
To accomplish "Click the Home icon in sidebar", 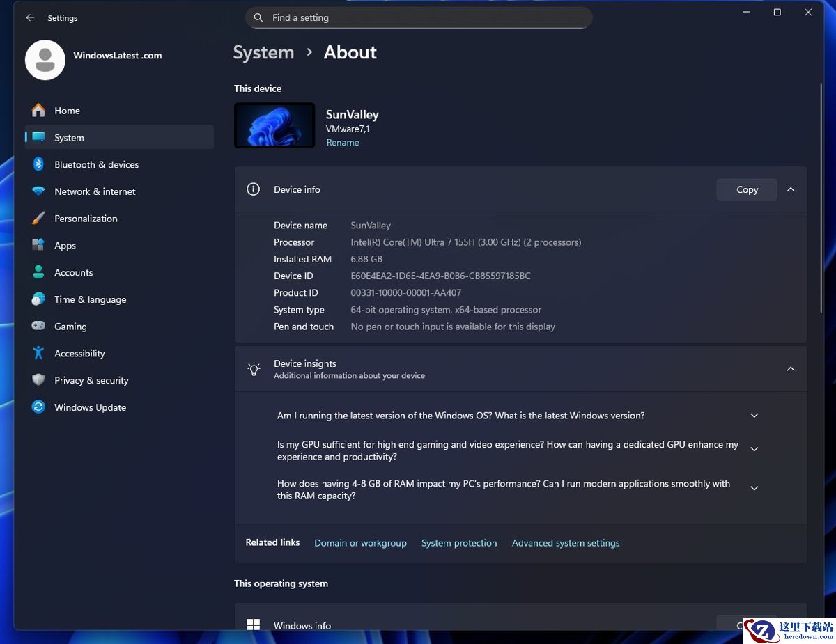I will coord(39,111).
